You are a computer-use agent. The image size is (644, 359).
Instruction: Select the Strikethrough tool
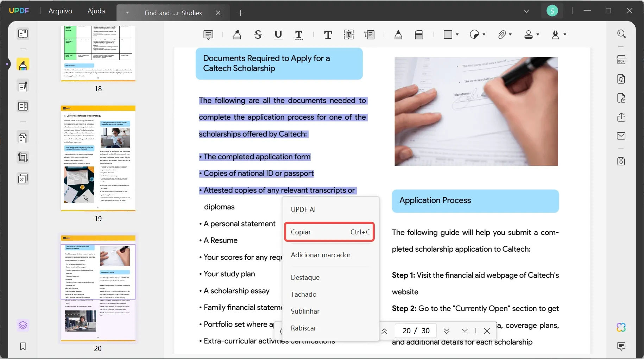tap(258, 34)
